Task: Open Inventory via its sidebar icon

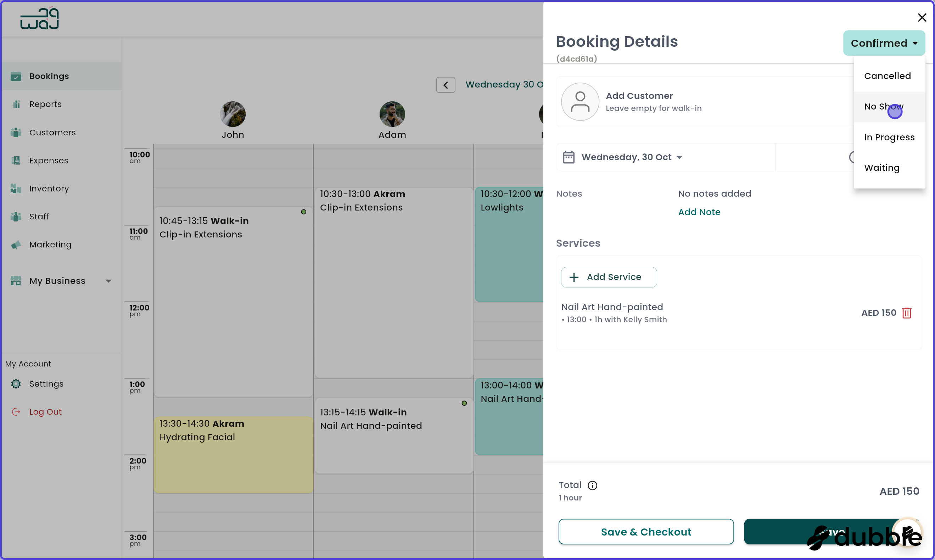Action: tap(16, 188)
